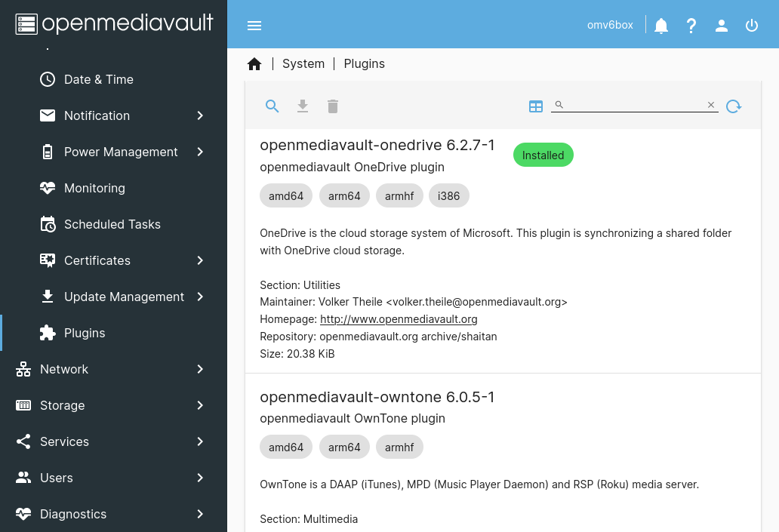Screen dimensions: 779x532
Task: Click the owntone arm64 architecture chip
Action: (344, 447)
